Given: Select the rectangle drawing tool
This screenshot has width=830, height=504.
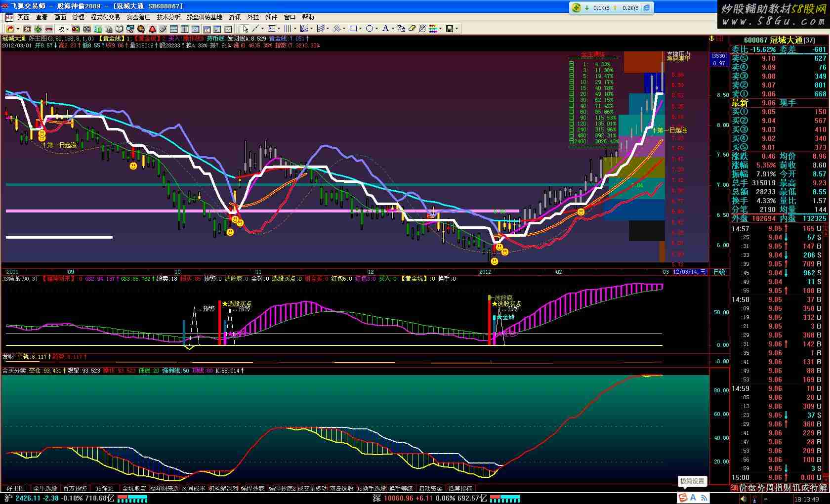Looking at the screenshot, I should pyautogui.click(x=353, y=29).
